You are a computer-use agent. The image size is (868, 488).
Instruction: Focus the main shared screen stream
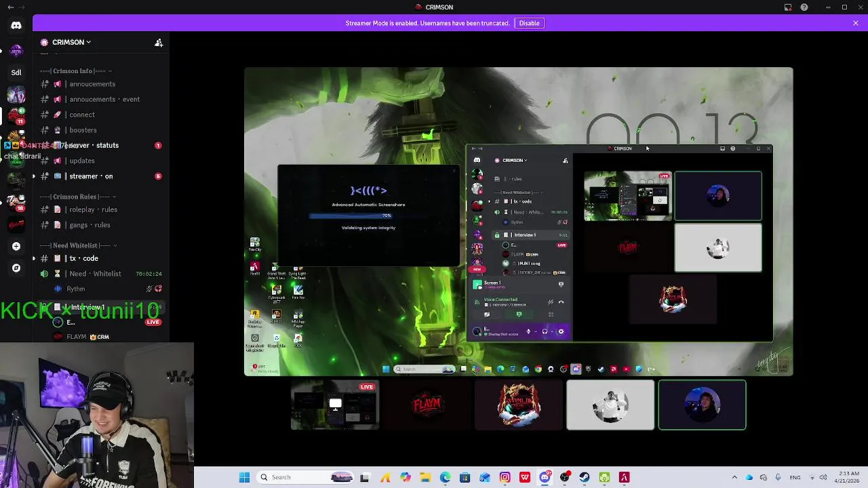(x=518, y=221)
